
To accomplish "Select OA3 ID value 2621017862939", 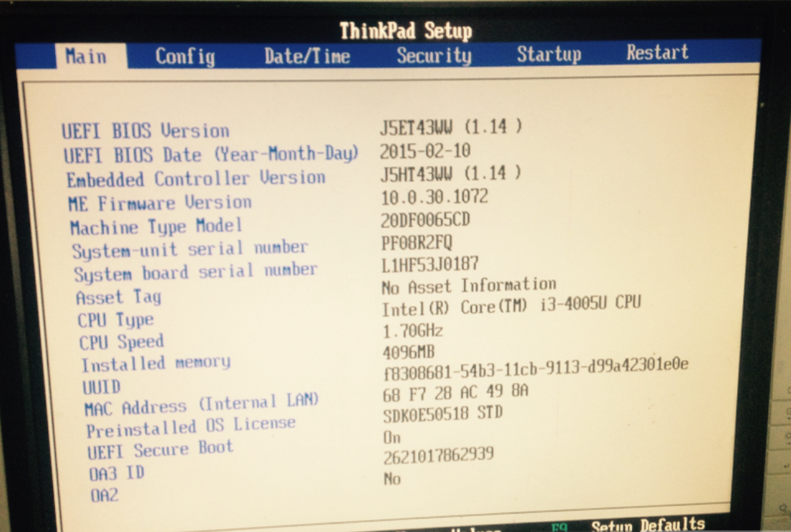I will (439, 456).
